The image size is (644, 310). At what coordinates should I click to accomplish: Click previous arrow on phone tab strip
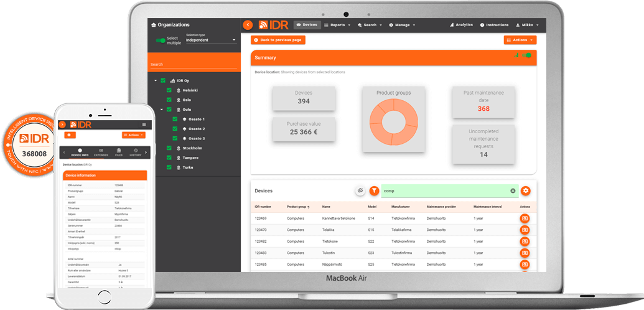pos(64,153)
